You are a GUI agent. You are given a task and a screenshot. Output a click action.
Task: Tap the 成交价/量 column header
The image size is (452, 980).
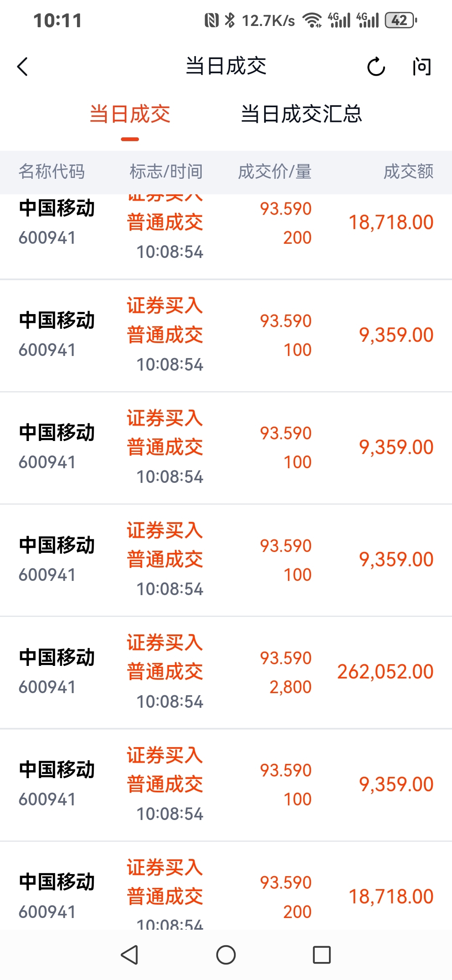pyautogui.click(x=275, y=172)
